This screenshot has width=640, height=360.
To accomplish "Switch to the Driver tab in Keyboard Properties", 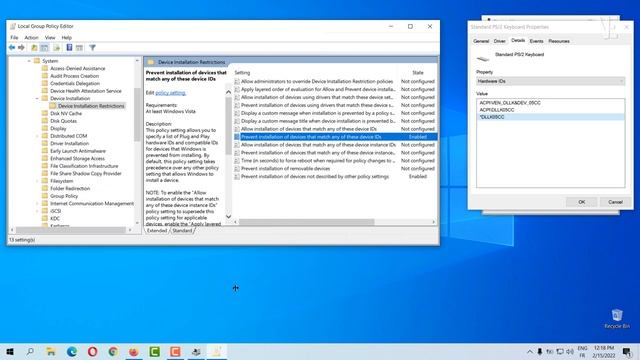I will 500,41.
